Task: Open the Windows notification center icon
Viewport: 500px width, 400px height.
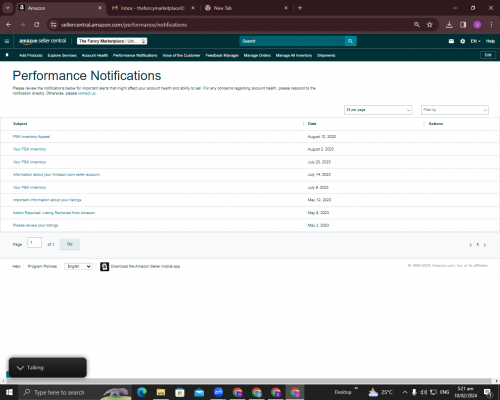Action: (x=488, y=392)
